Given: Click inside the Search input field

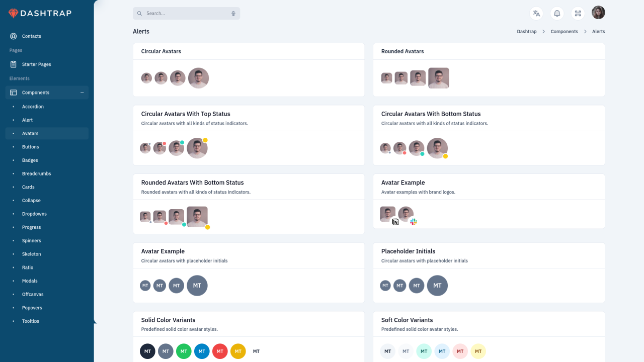Looking at the screenshot, I should coord(181,14).
